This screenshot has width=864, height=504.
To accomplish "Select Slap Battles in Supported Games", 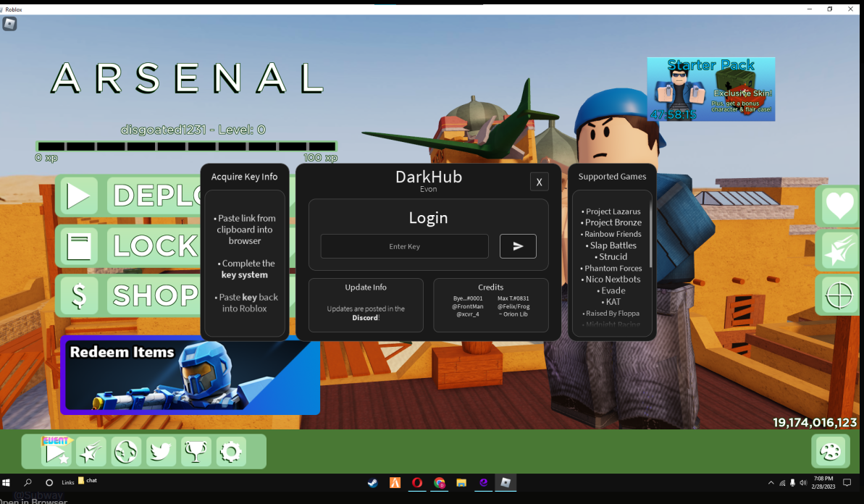I will point(613,245).
